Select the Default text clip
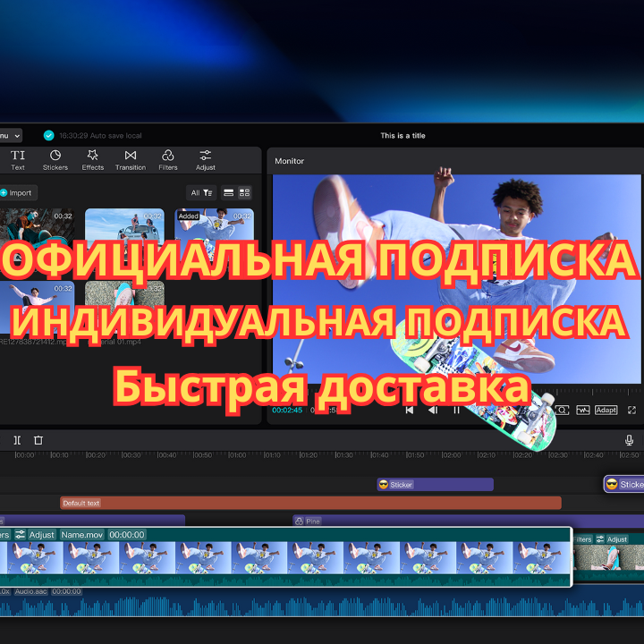The image size is (644, 644). (x=310, y=503)
